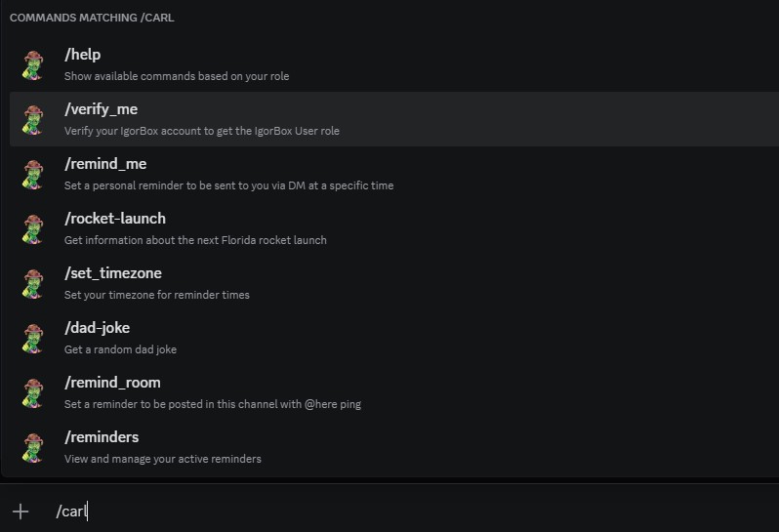Screen dimensions: 779x532
Task: Click the bot avatar beside /remind_me
Action: (x=33, y=174)
